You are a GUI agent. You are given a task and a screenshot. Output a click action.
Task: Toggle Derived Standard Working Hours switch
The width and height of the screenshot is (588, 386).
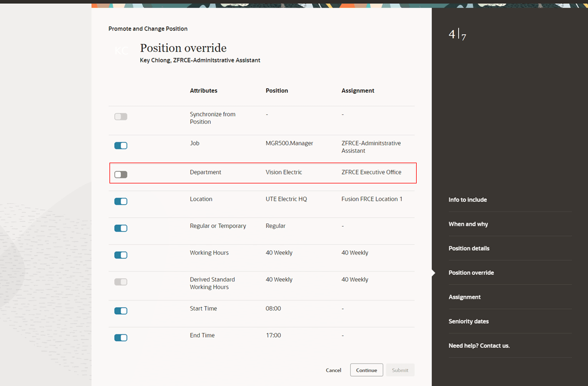(121, 282)
